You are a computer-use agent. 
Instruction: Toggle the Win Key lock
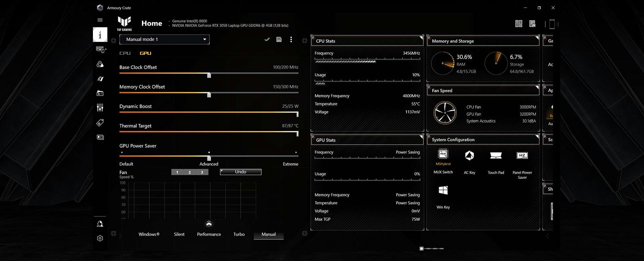tap(443, 191)
